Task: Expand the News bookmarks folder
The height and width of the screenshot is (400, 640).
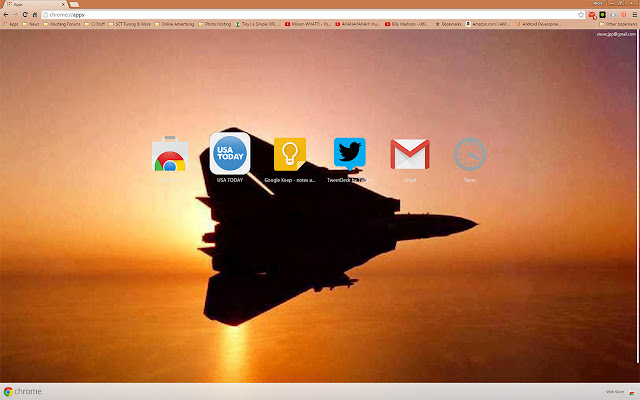Action: (31, 24)
